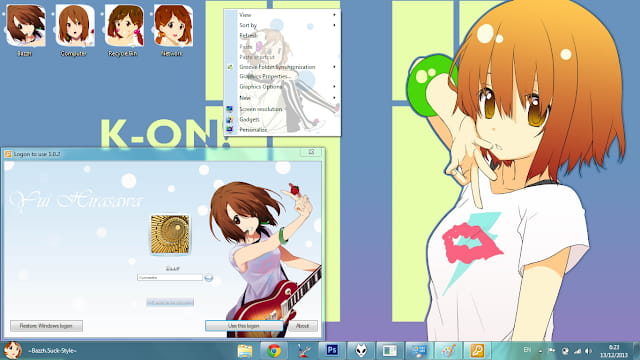Open File Explorer folder on taskbar
The width and height of the screenshot is (640, 360).
(245, 351)
